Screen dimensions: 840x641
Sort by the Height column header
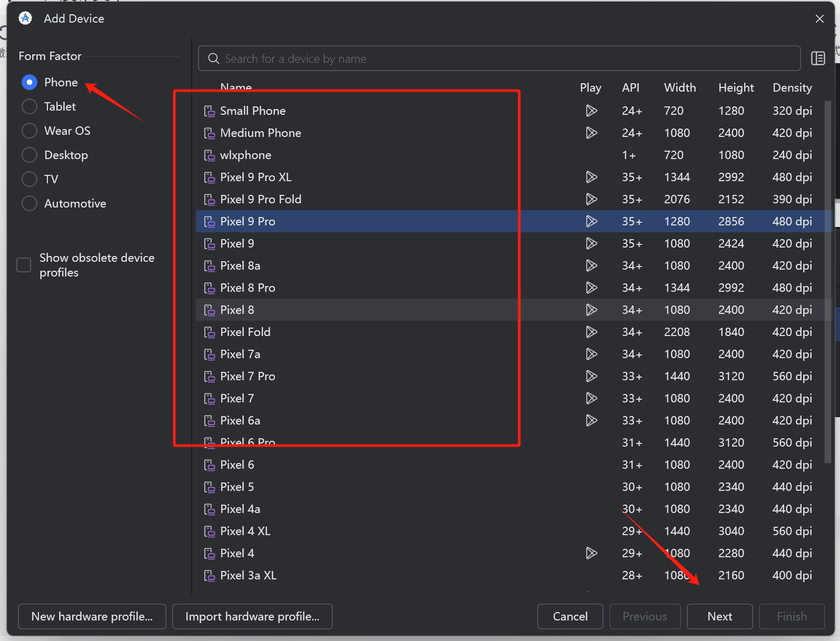pos(736,87)
